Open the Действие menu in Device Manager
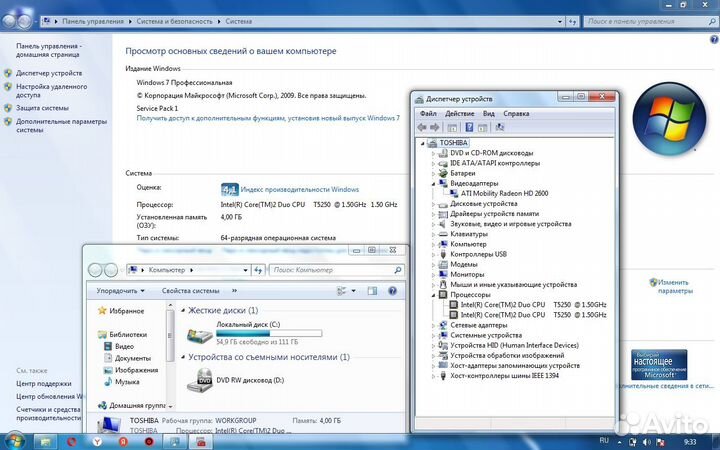720x450 pixels. point(460,113)
